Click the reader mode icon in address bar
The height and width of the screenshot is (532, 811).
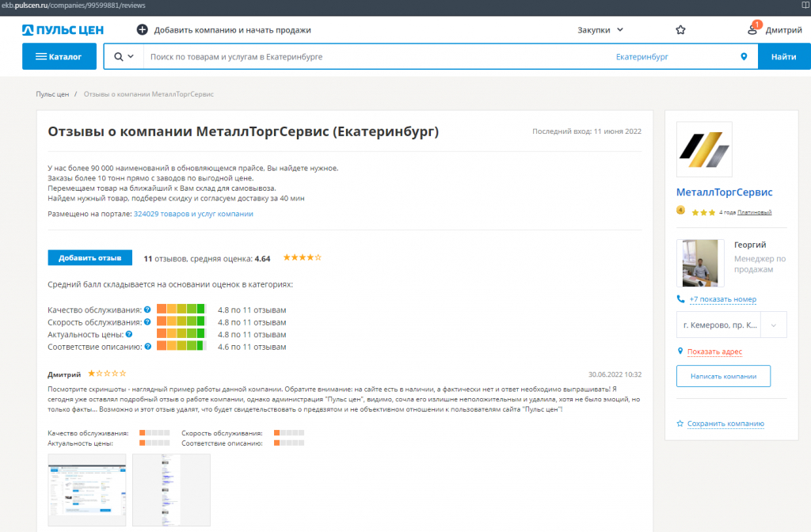tap(805, 6)
